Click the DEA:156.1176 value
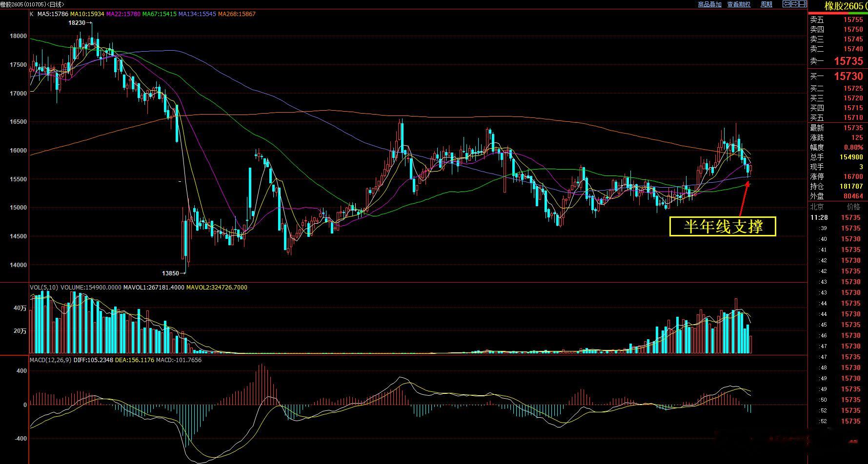Viewport: 868px width, 464px height. 135,360
